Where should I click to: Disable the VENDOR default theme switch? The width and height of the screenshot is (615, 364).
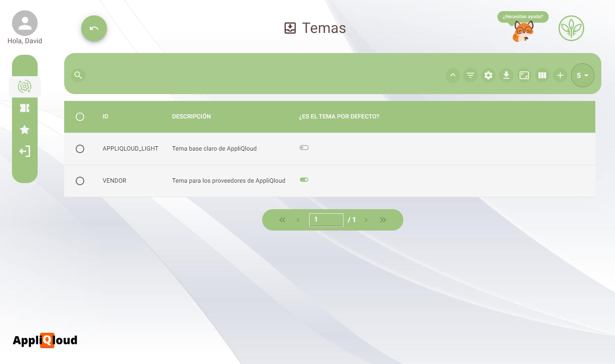(304, 180)
